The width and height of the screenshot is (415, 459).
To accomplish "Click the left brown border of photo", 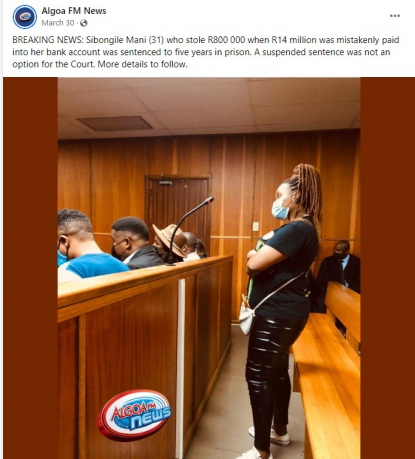I will tap(31, 268).
